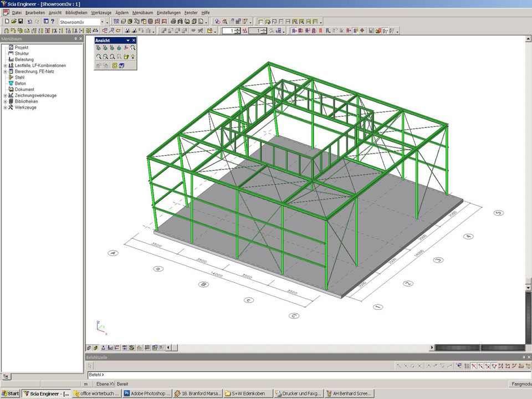Open the Bibliotheken menu

click(x=76, y=12)
